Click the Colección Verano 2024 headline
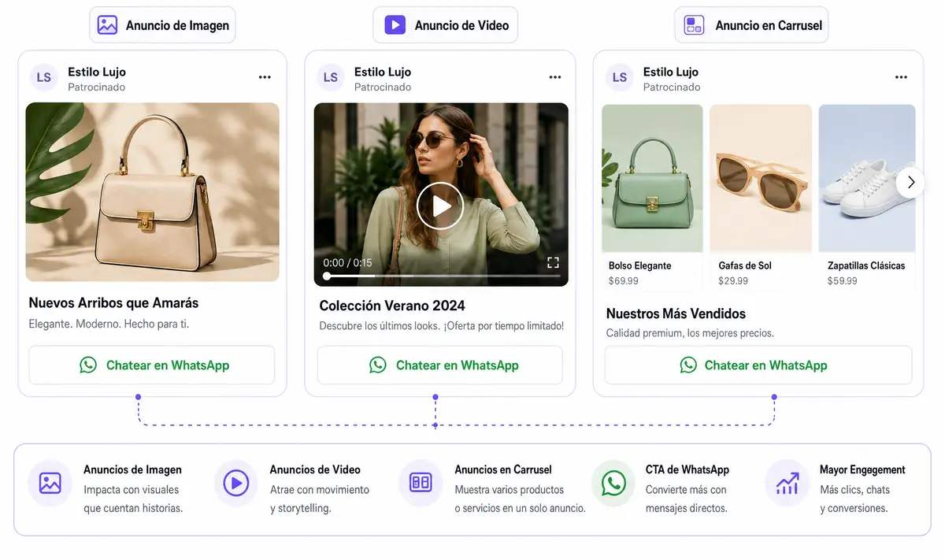The image size is (945, 560). pyautogui.click(x=392, y=306)
